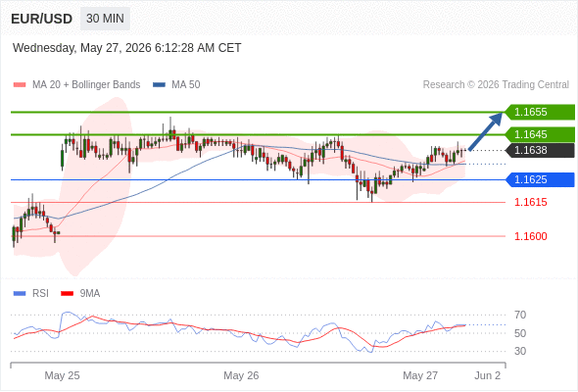
Task: Click the RSI 30 level label
Action: point(520,351)
